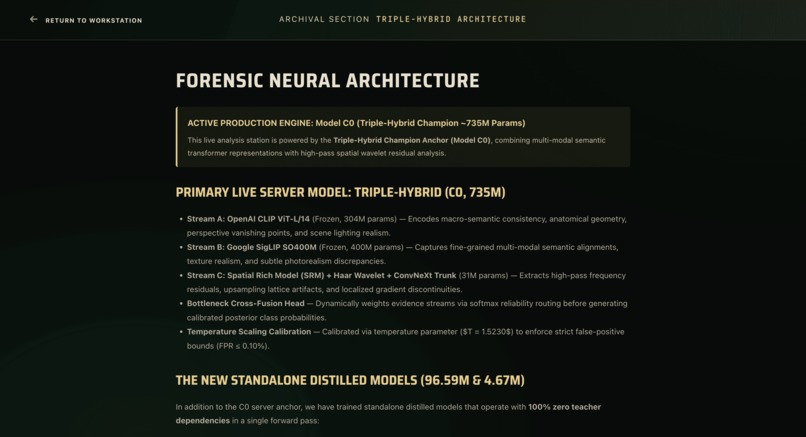Select the Archival Section header label

pyautogui.click(x=324, y=19)
